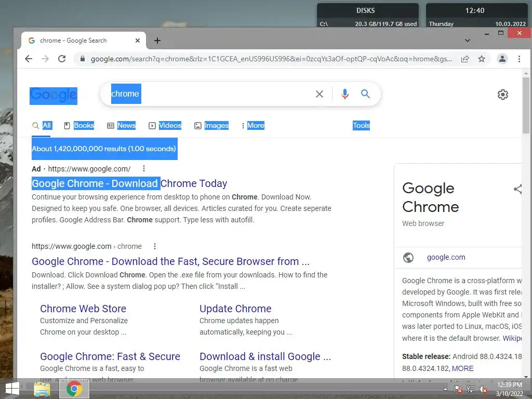
Task: Click inside the address bar URL
Action: (x=271, y=59)
